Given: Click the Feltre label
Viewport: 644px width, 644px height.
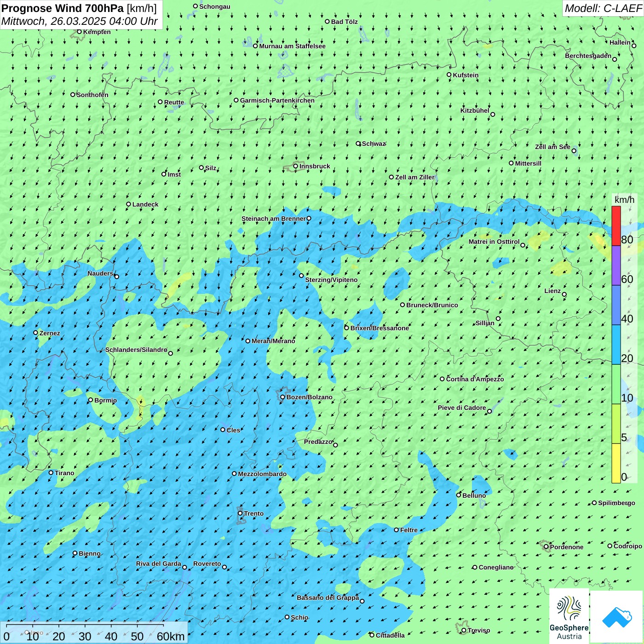Looking at the screenshot, I should (x=409, y=530).
